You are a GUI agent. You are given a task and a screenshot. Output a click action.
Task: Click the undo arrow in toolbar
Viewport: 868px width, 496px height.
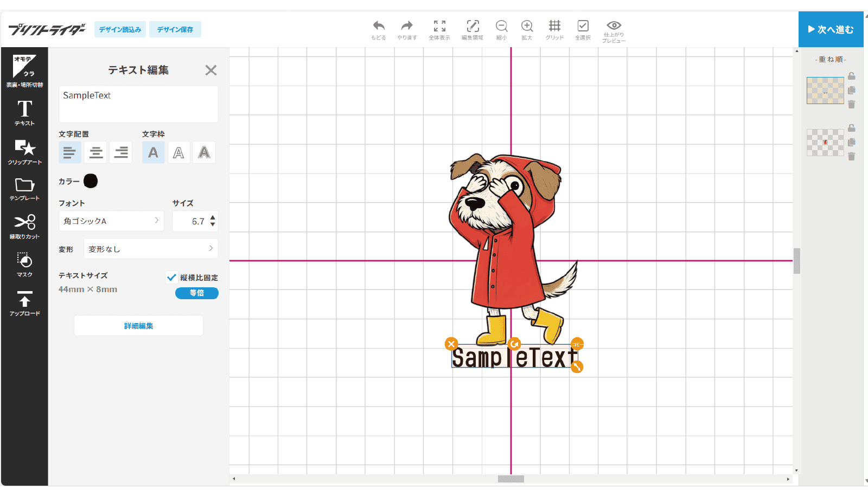(x=379, y=29)
